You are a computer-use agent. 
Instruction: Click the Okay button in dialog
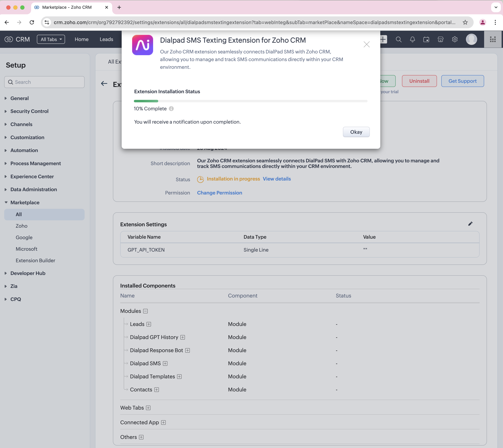pyautogui.click(x=356, y=132)
